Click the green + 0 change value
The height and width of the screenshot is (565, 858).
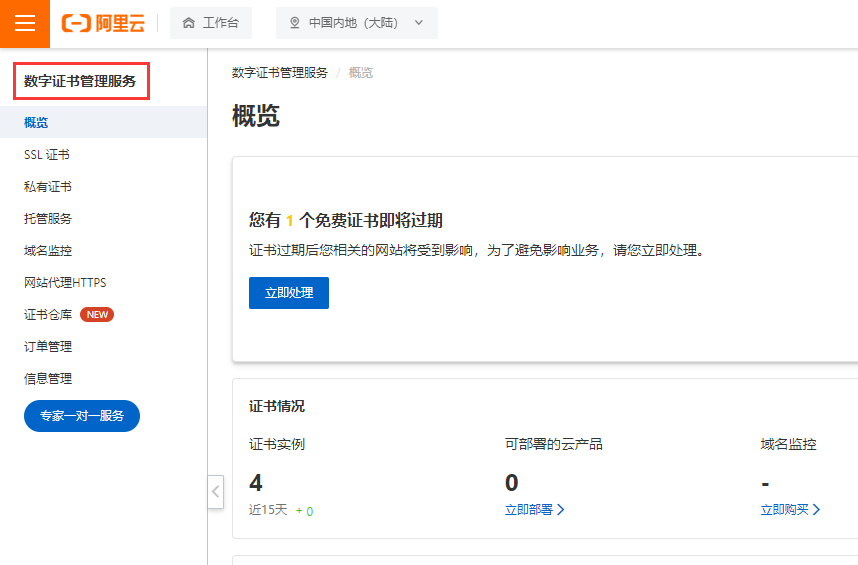click(304, 511)
